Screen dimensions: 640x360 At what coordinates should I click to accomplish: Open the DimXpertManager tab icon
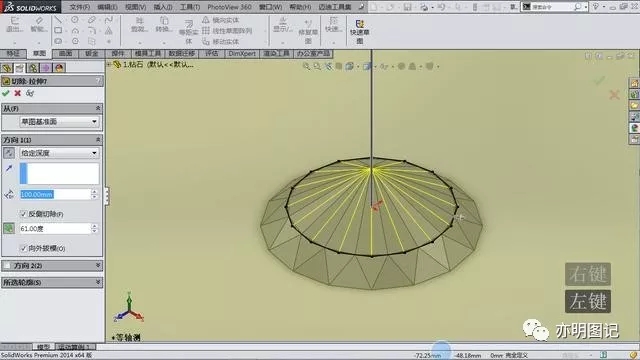(x=46, y=68)
